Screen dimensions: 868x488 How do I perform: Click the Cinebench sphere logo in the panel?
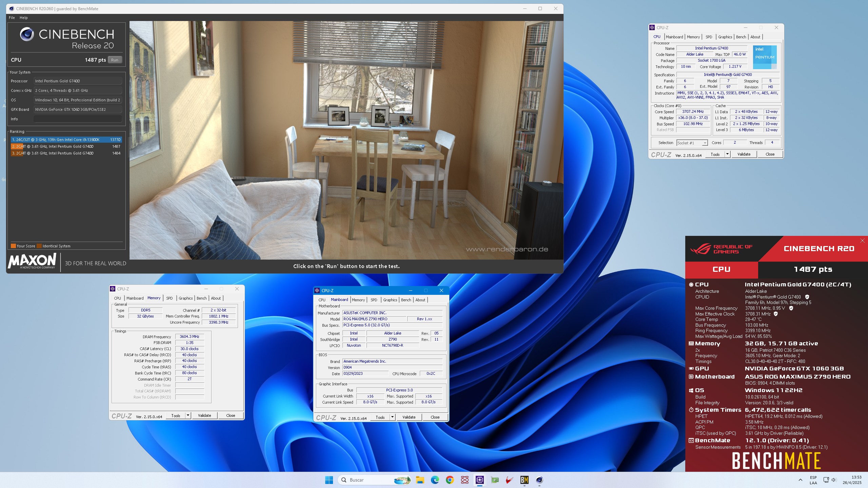point(27,34)
